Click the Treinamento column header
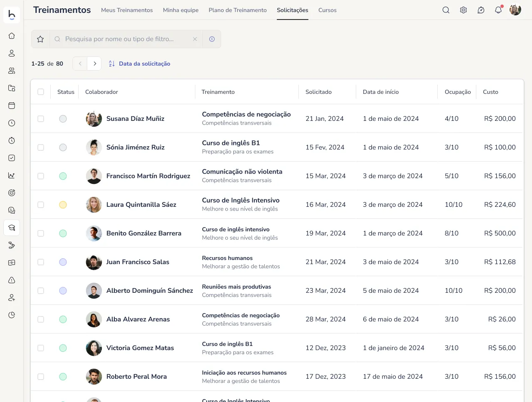 (x=218, y=92)
